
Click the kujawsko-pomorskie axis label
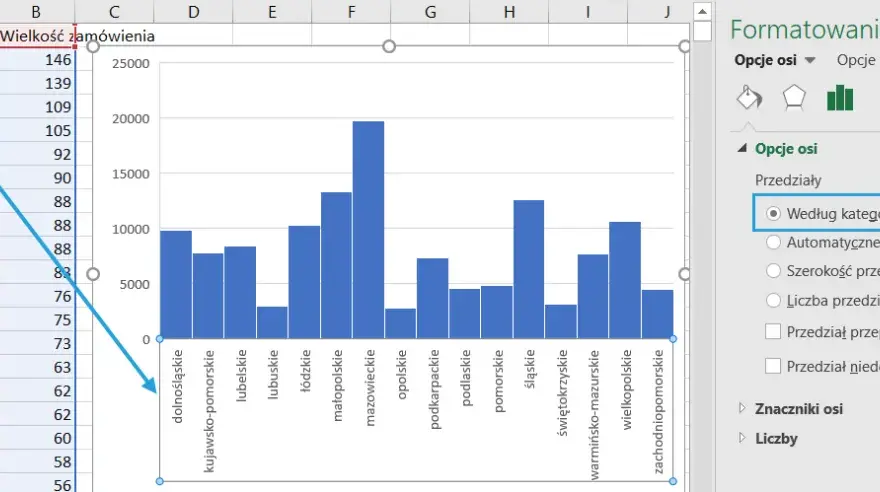(x=208, y=411)
